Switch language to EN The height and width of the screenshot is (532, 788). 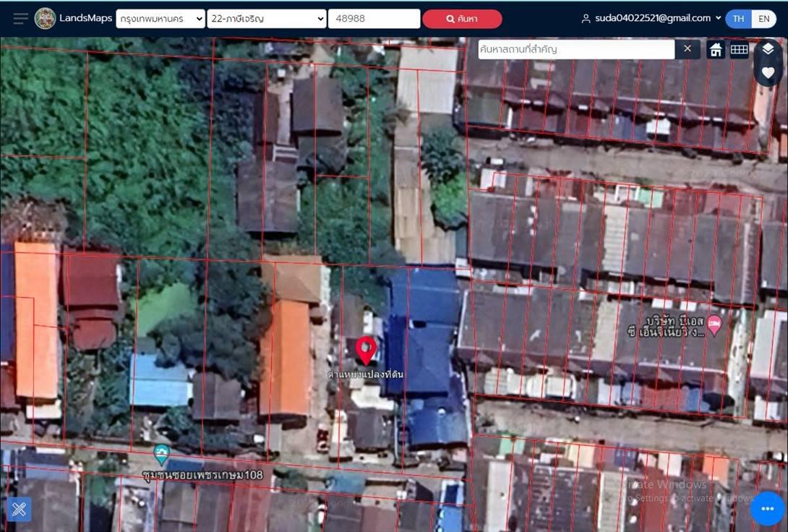click(764, 19)
